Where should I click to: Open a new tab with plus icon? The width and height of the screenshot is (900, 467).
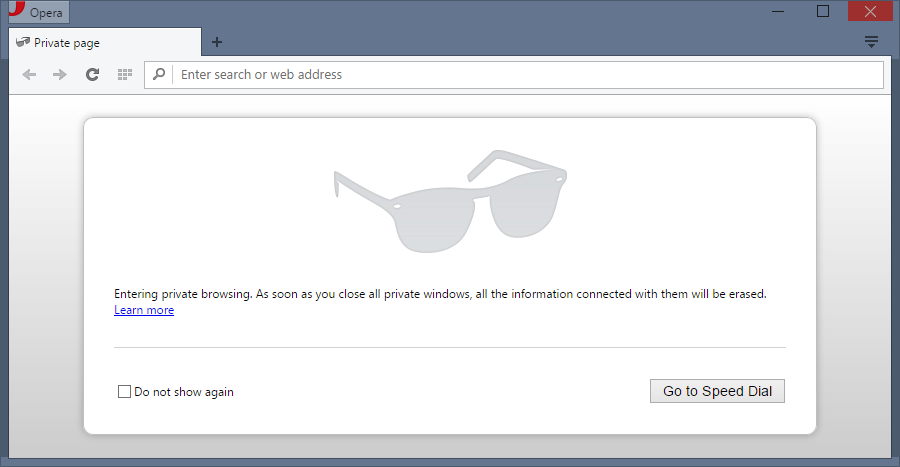point(217,42)
